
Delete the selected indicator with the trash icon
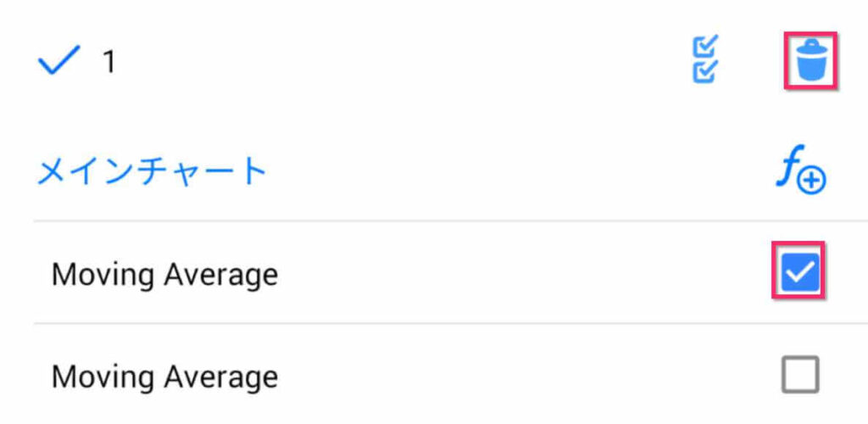(x=810, y=60)
